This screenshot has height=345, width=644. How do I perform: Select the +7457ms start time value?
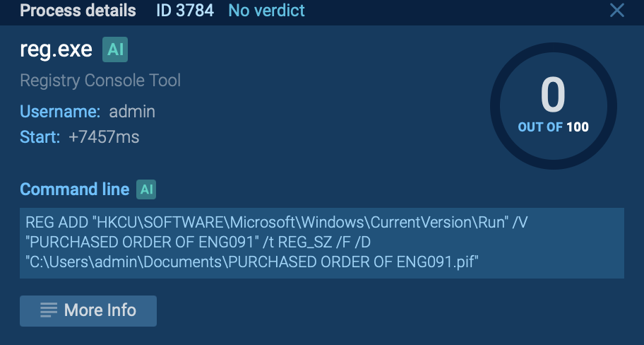[x=104, y=137]
